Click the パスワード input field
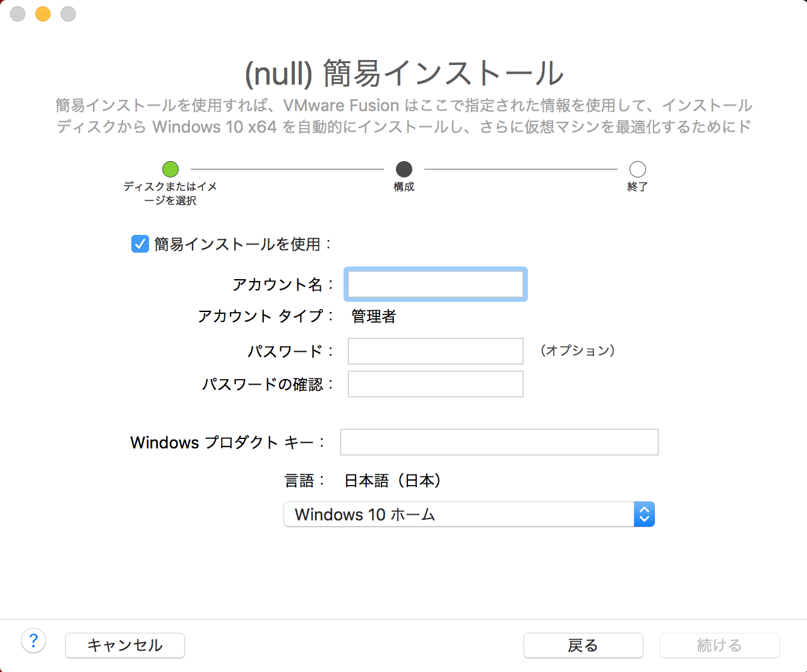This screenshot has width=807, height=672. [436, 351]
